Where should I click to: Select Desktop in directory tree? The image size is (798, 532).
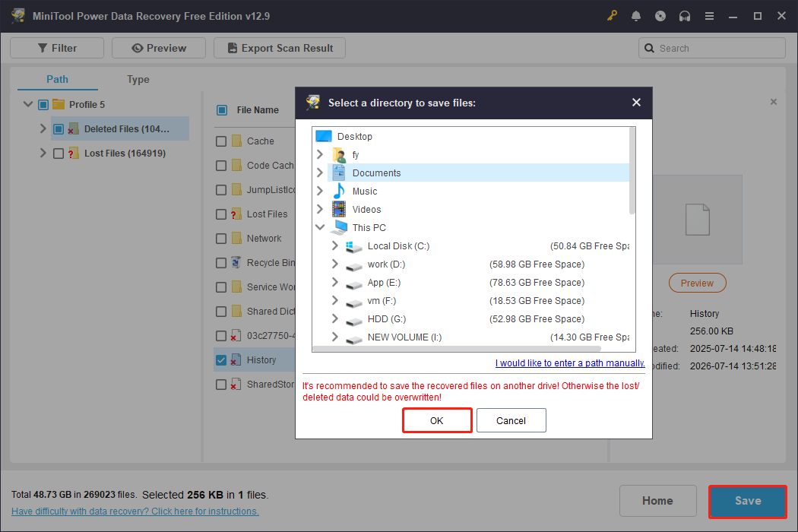pos(355,137)
